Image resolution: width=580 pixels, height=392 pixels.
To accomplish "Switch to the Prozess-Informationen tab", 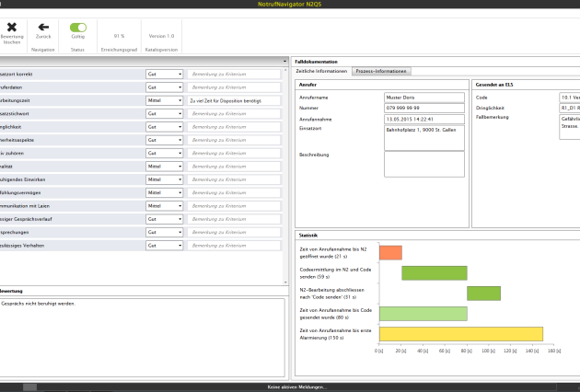I will click(381, 71).
